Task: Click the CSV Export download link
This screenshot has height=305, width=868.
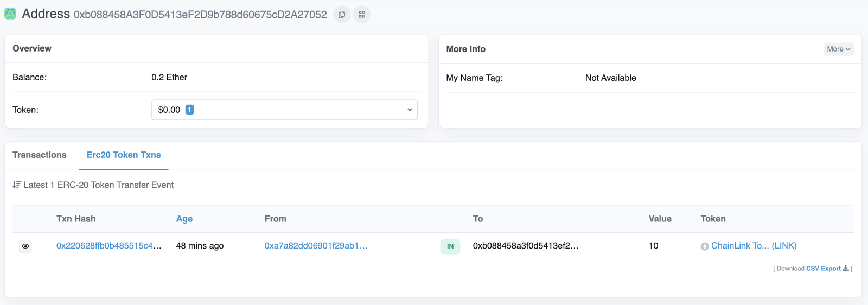Action: coord(824,268)
